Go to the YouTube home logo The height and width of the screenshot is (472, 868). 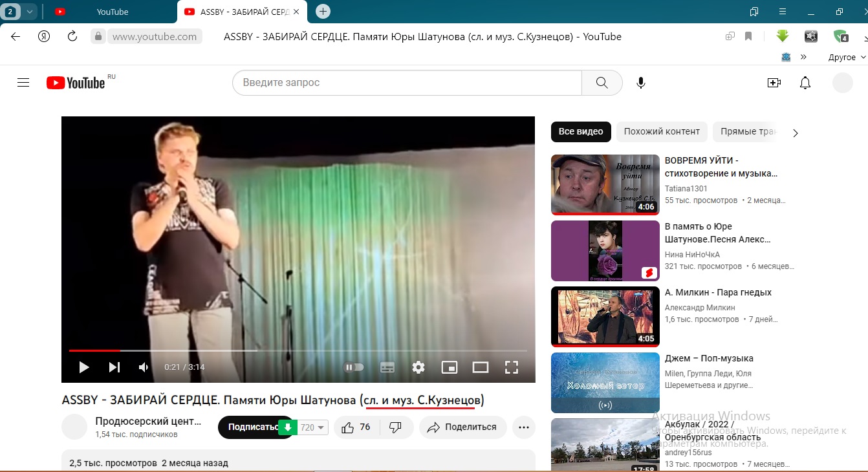pyautogui.click(x=76, y=83)
